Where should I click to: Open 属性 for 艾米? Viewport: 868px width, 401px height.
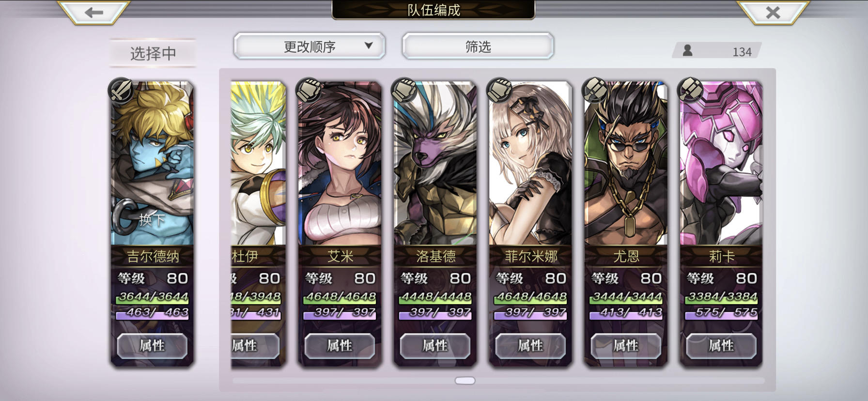pos(340,346)
